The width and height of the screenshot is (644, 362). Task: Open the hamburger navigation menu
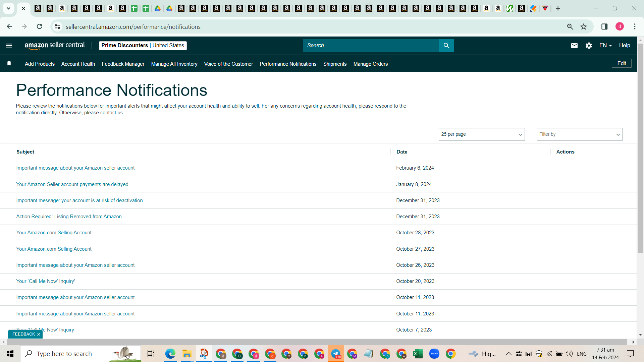pos(9,46)
